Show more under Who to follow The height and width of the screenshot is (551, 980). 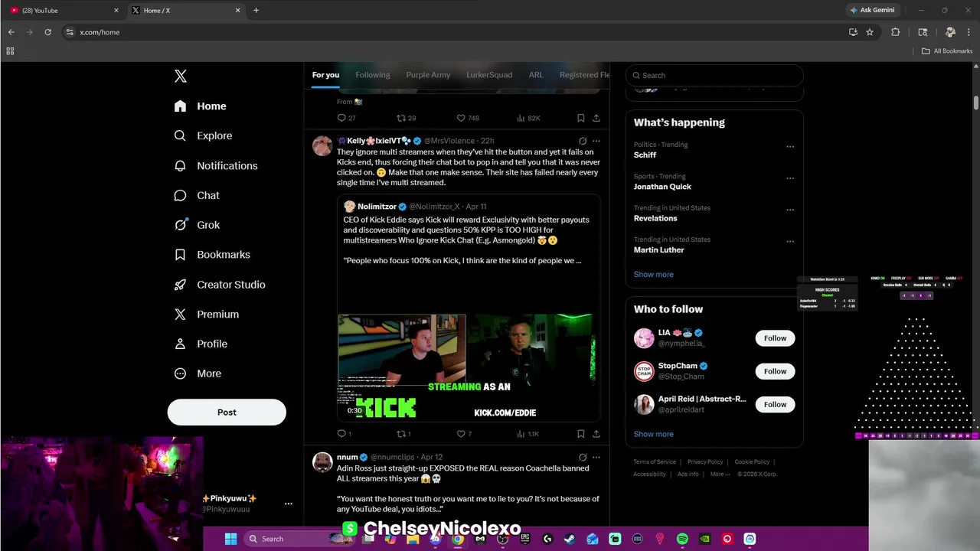[653, 434]
